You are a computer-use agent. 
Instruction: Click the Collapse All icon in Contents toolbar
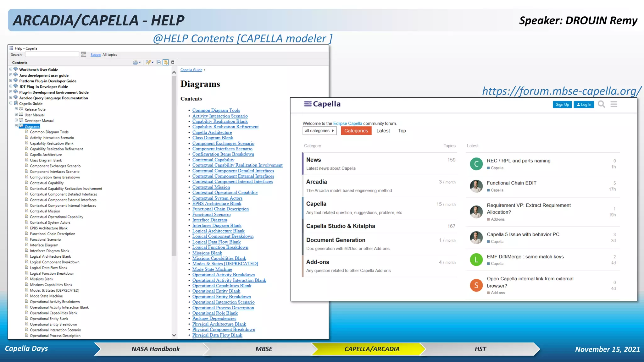coord(159,62)
